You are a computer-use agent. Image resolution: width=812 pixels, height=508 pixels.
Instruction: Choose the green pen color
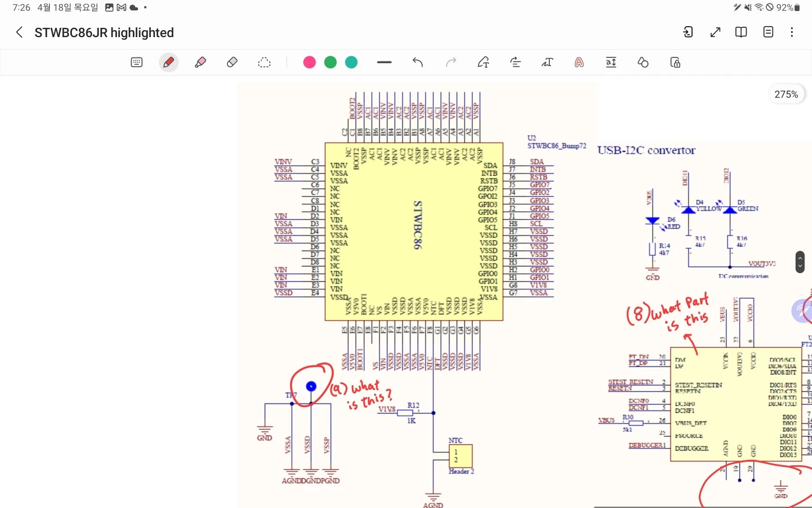[331, 62]
